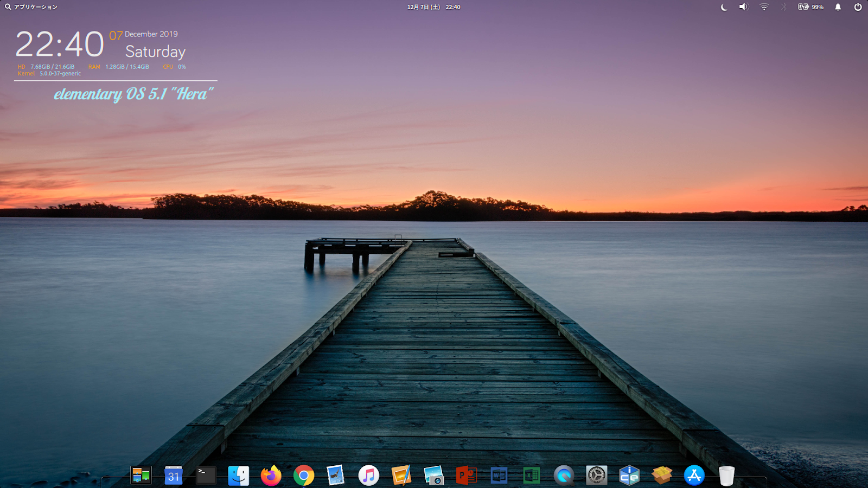Open System Settings gear in dock
The width and height of the screenshot is (868, 488).
pos(597,476)
